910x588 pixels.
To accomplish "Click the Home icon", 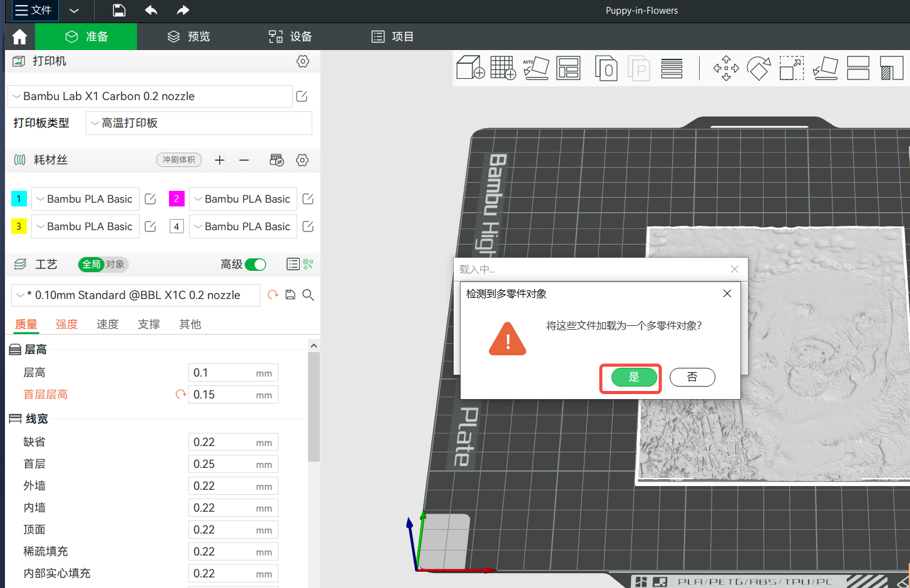I will tap(19, 37).
